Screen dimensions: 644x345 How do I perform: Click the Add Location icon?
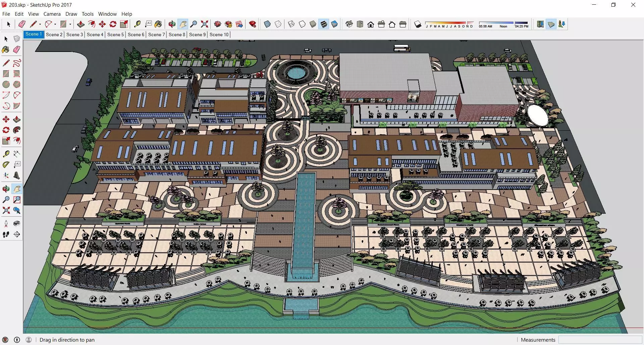click(540, 24)
